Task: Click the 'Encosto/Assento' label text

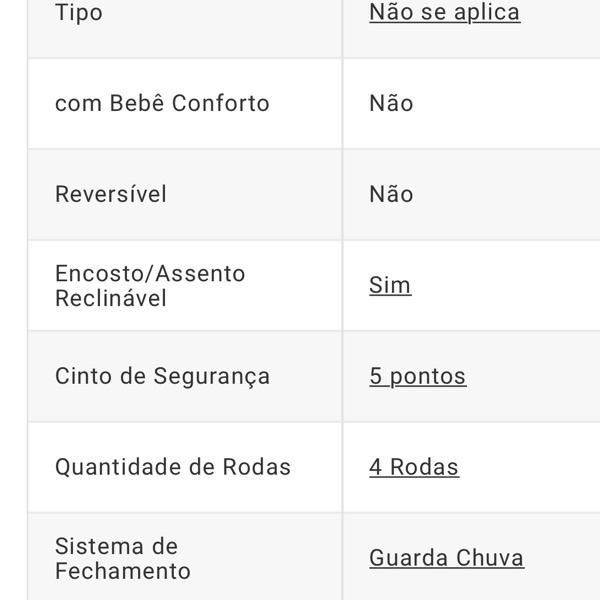Action: pyautogui.click(x=150, y=273)
